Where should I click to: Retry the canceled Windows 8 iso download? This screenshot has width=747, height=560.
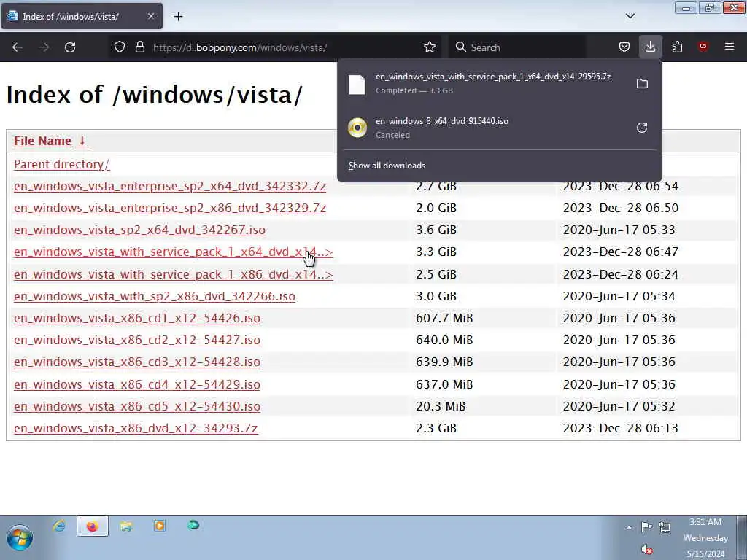point(642,128)
